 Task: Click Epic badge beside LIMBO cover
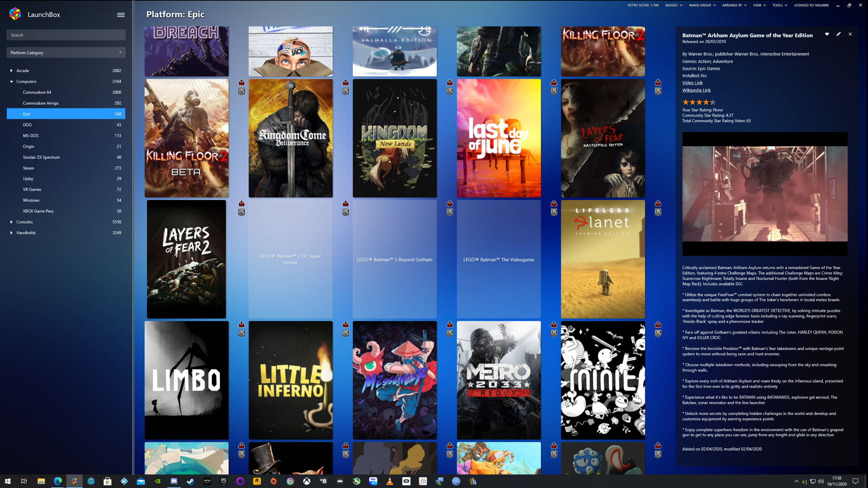click(x=241, y=333)
